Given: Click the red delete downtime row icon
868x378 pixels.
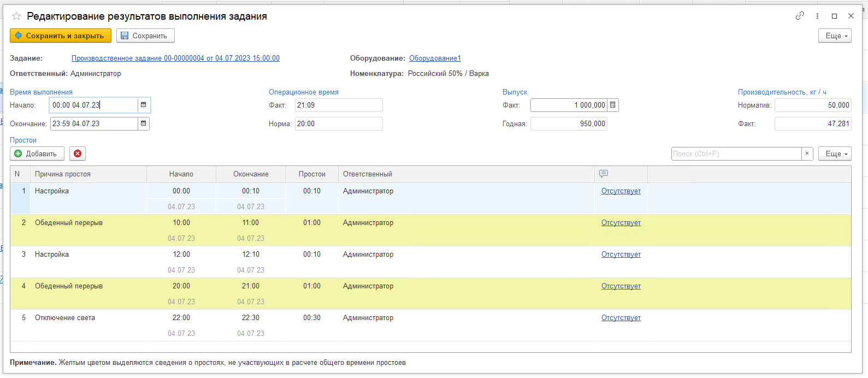Looking at the screenshot, I should pyautogui.click(x=78, y=153).
